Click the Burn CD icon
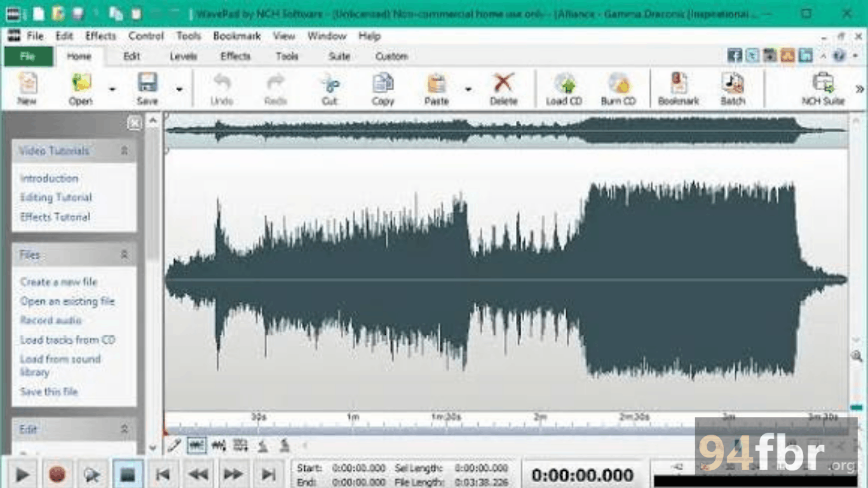 point(618,88)
